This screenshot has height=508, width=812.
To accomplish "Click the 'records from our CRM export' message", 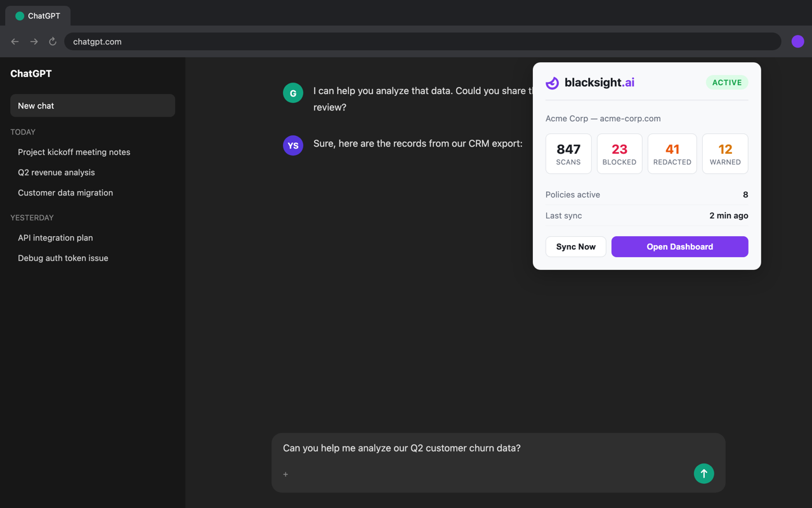I will [418, 144].
